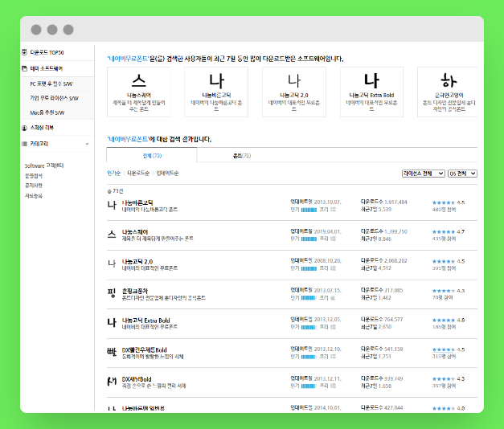
Task: Open the 훈핑크퐁차 font title
Action: point(135,291)
